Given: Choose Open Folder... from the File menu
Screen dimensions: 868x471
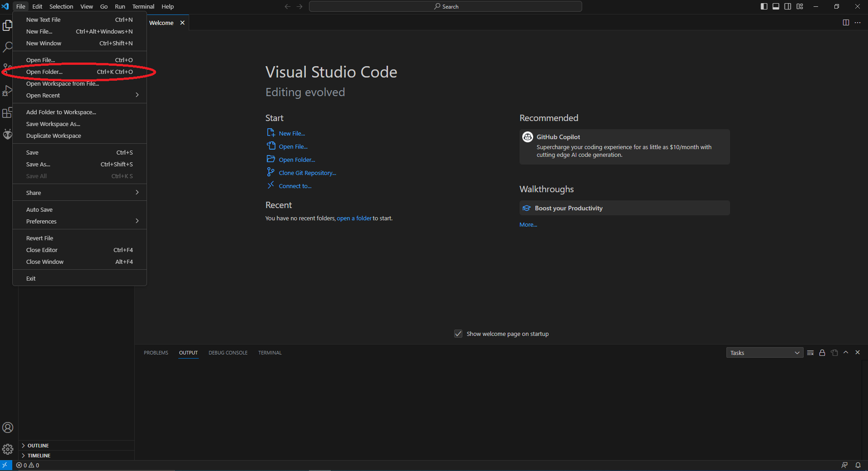Looking at the screenshot, I should [x=44, y=72].
